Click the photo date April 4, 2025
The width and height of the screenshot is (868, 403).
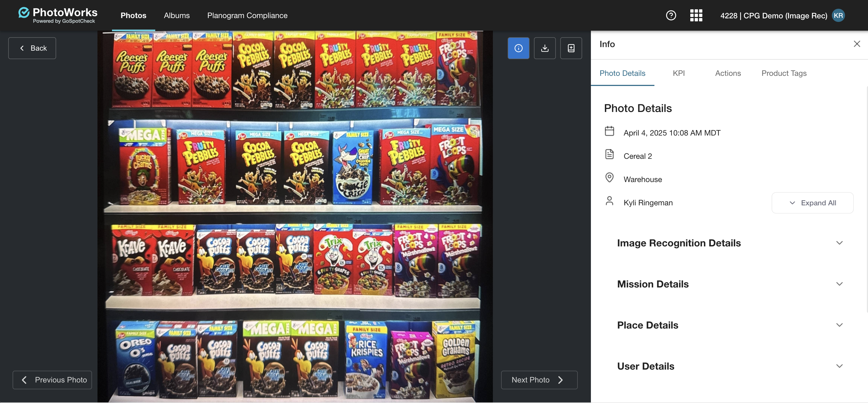[x=672, y=133]
